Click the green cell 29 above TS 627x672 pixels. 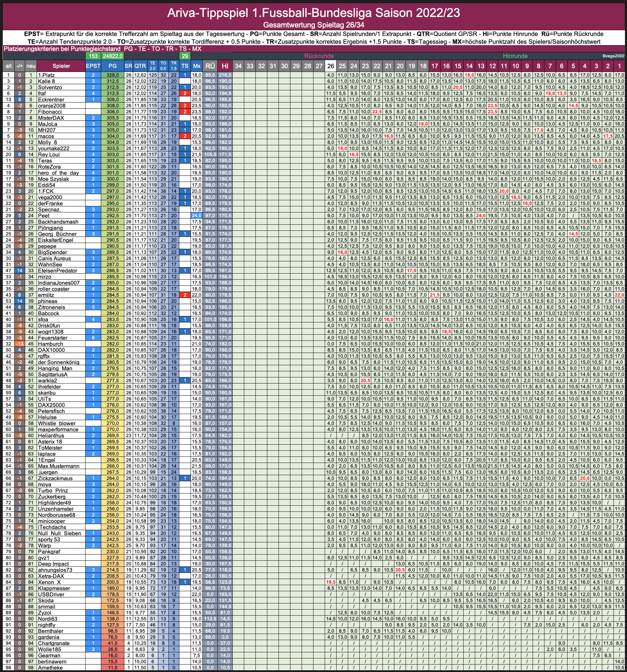click(x=185, y=56)
